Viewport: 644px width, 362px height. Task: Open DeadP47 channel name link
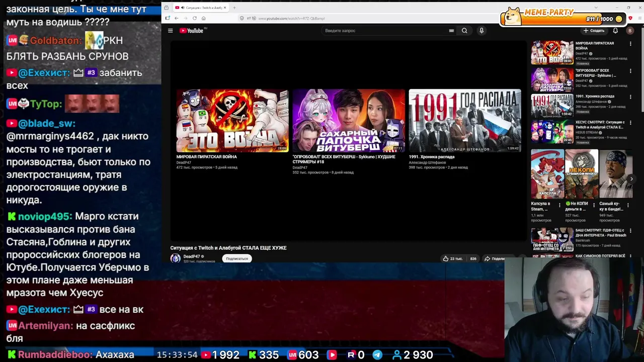click(191, 256)
